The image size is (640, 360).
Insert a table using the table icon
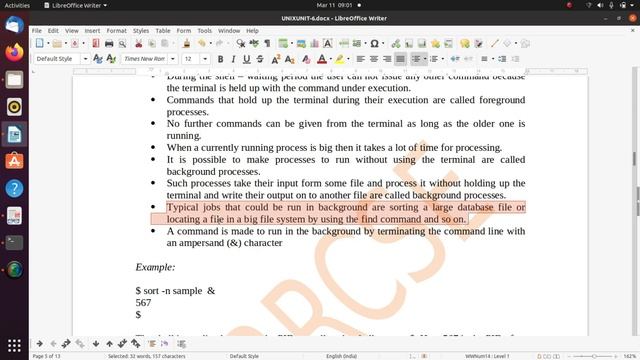point(282,43)
